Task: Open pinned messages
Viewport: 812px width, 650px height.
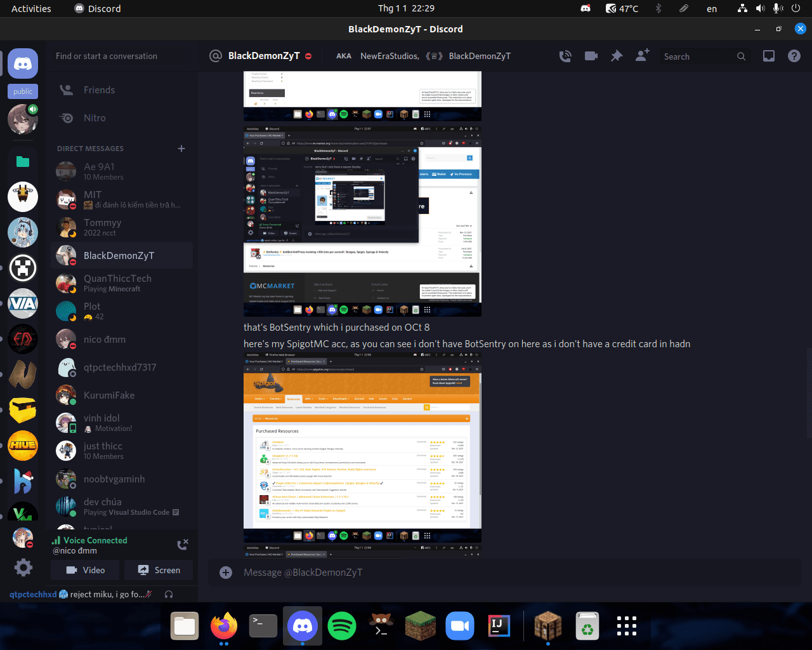Action: [616, 56]
